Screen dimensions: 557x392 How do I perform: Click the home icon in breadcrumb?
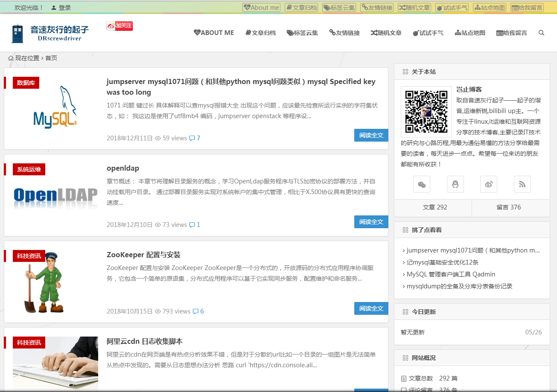[x=11, y=58]
